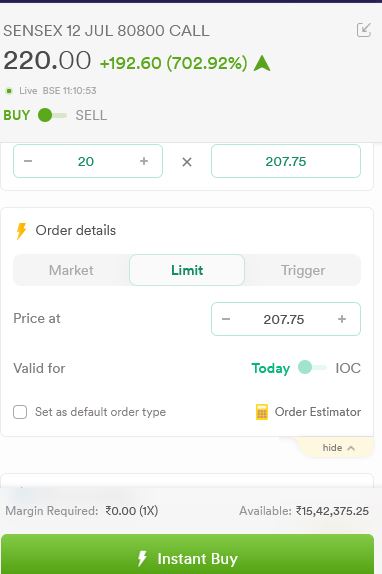Image resolution: width=382 pixels, height=574 pixels.
Task: Click the top price field showing 207.75
Action: click(286, 161)
